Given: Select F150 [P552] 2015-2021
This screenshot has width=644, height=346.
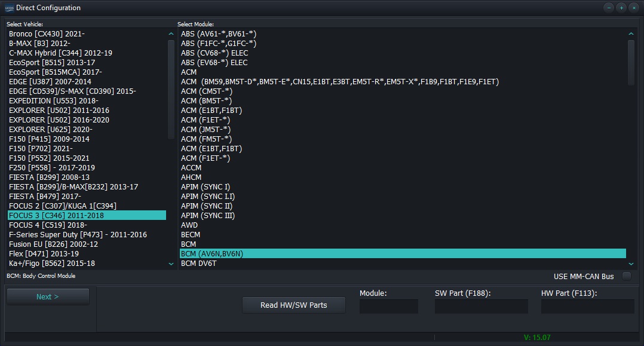Looking at the screenshot, I should coord(87,158).
